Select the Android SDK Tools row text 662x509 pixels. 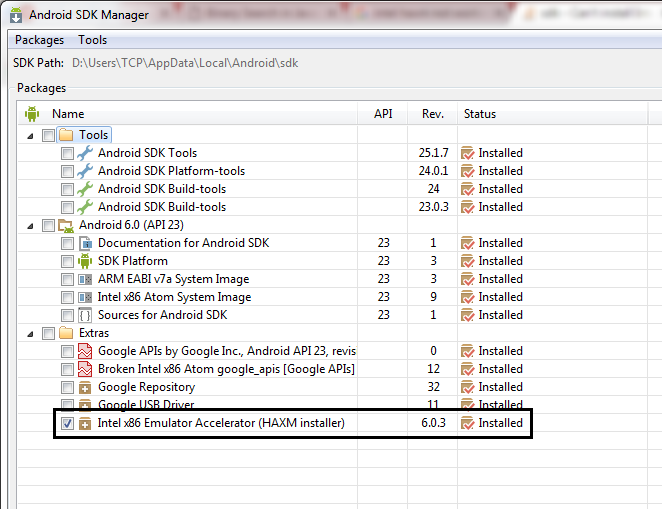(147, 153)
